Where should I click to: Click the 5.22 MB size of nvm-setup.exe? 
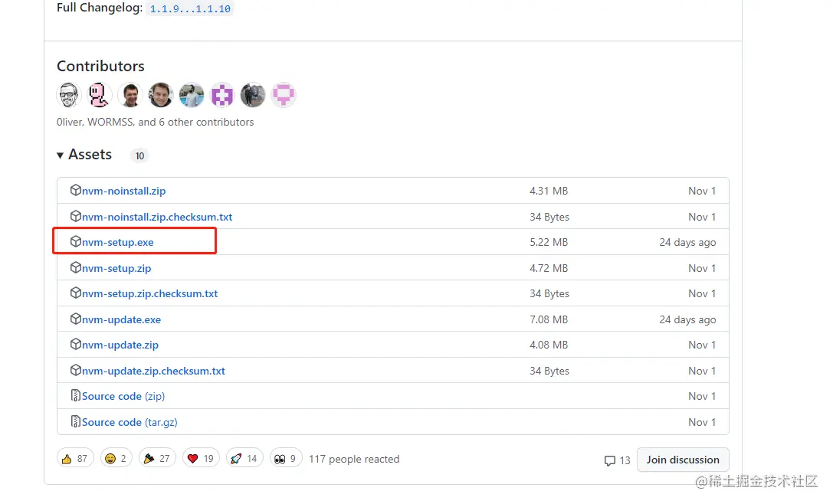(549, 243)
